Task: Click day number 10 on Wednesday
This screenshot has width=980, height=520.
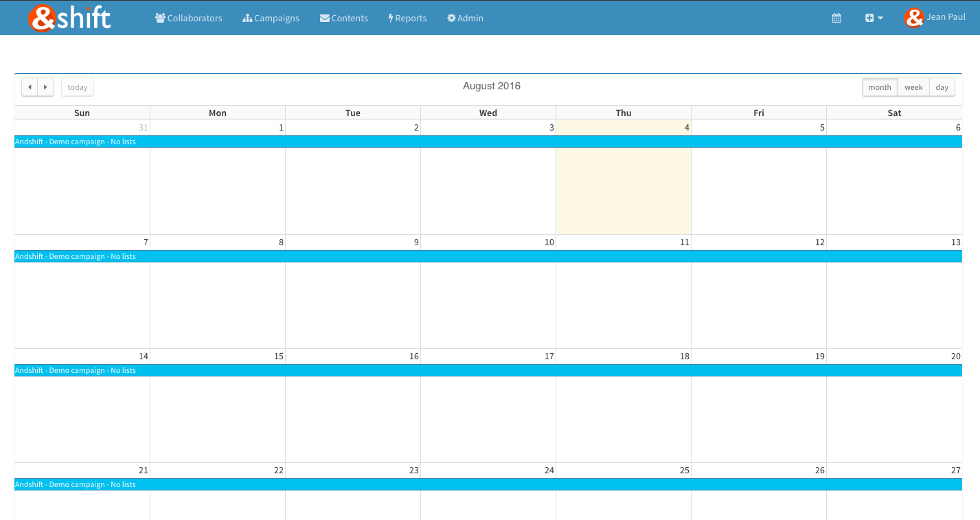Action: pos(549,242)
